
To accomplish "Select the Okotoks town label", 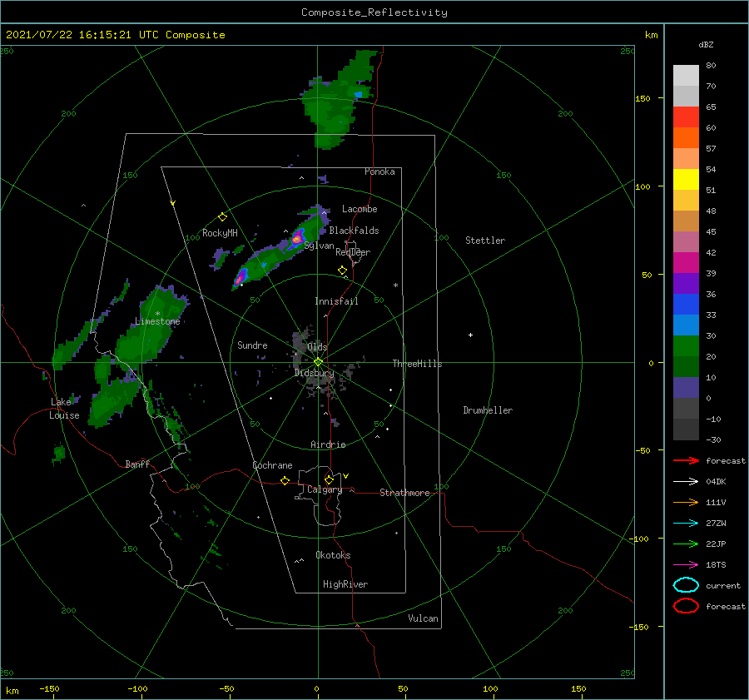I will point(333,555).
